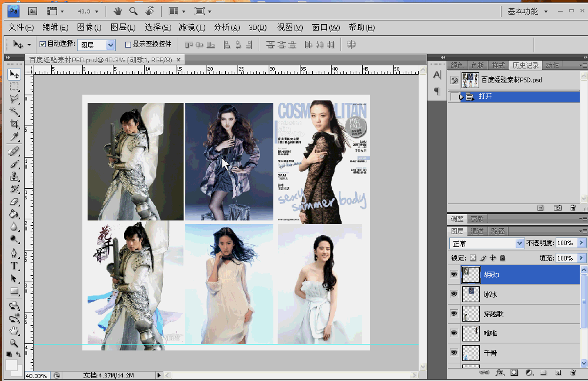588x381 pixels.
Task: Toggle the Auto-Select checkbox
Action: [x=43, y=44]
